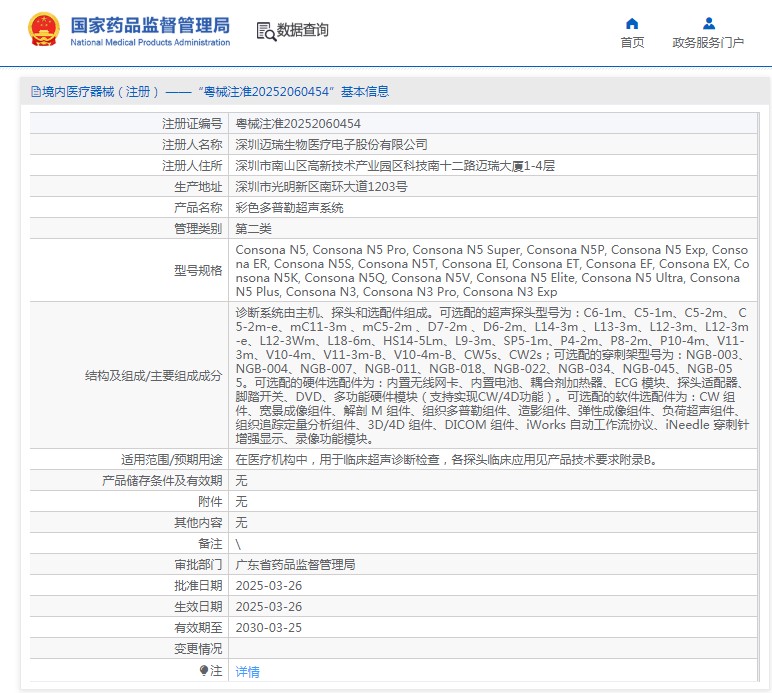Click the registrant name 深圳迈瑞生物医疗电子股份有限公司

(x=331, y=145)
